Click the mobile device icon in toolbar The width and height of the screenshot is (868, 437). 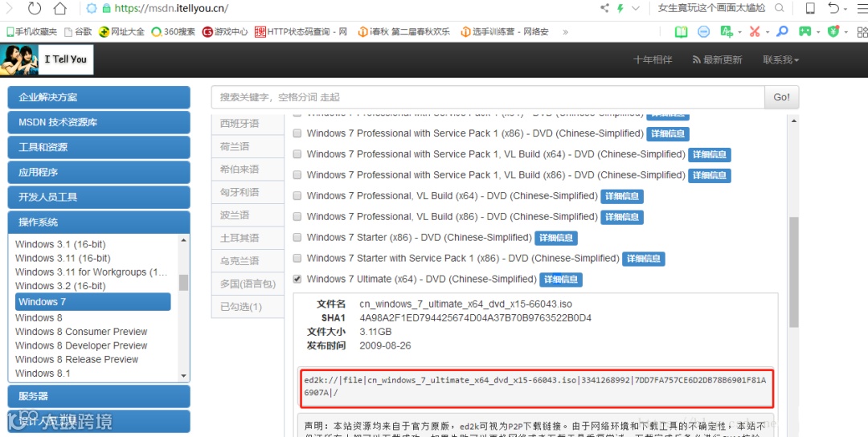coord(810,8)
